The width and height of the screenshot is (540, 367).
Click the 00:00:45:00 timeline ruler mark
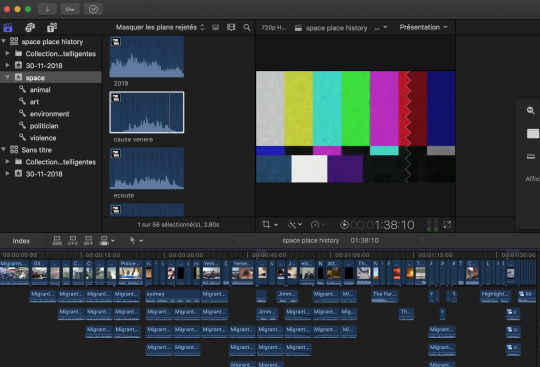tap(269, 255)
